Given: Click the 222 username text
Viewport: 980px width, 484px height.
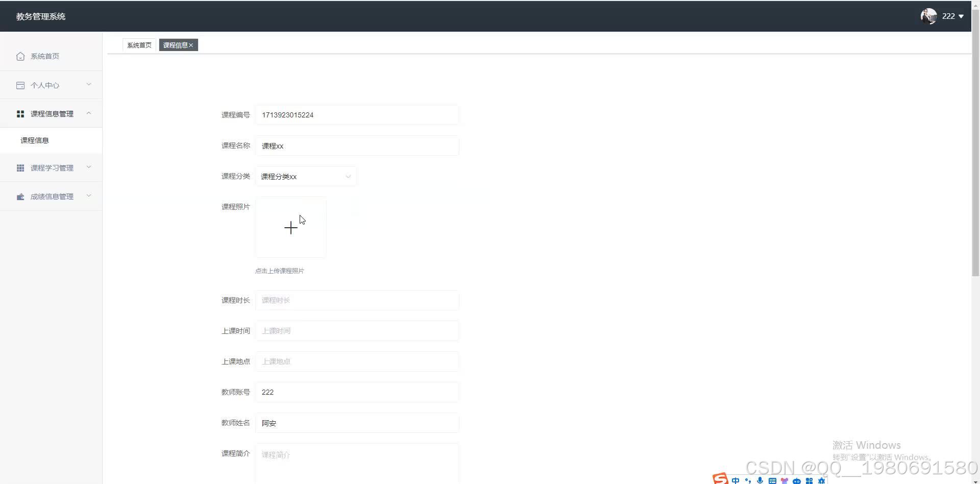Looking at the screenshot, I should pos(948,16).
